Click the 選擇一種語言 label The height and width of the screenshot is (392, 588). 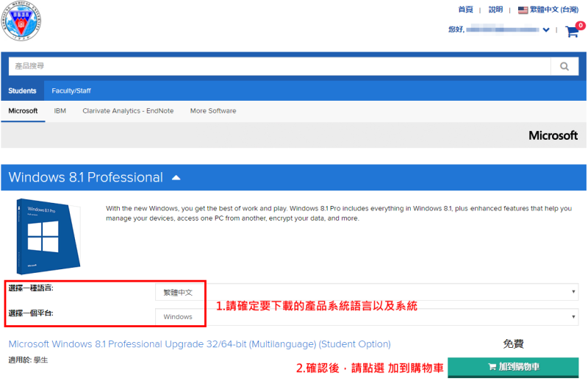pos(31,288)
